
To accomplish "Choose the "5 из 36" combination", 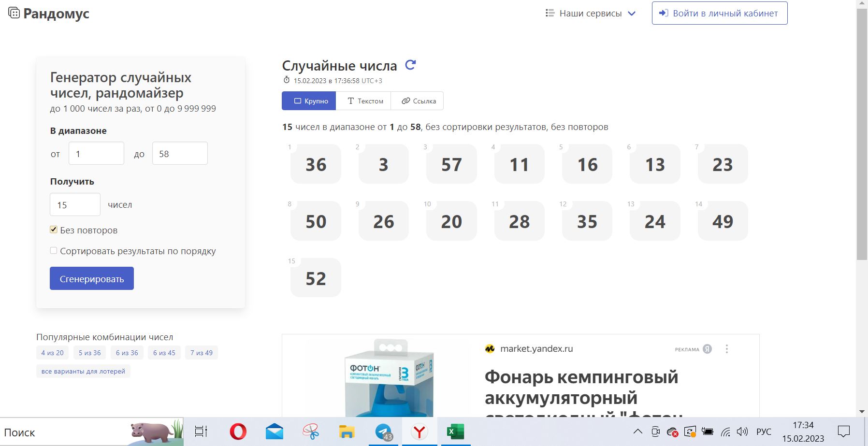I will point(90,353).
